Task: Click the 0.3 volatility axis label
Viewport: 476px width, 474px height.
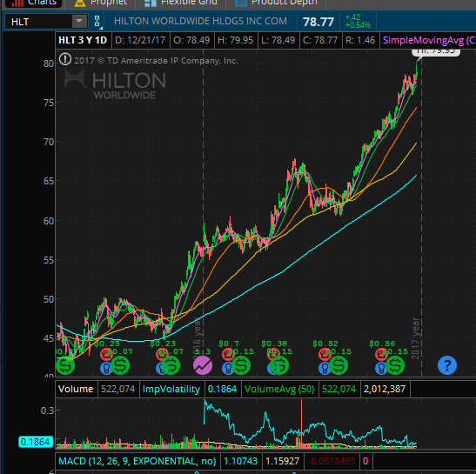Action: coord(47,411)
